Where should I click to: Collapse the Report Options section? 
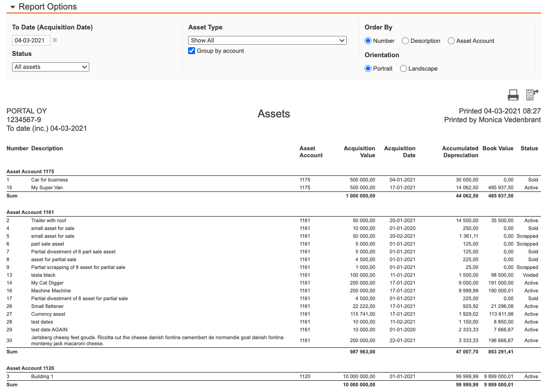coord(13,7)
